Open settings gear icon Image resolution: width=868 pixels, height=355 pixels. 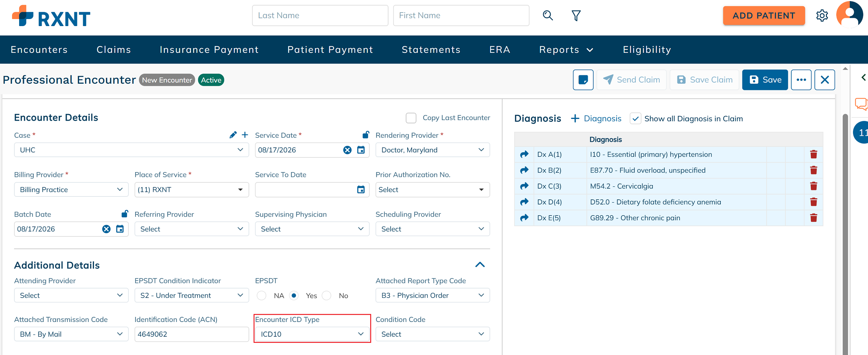pyautogui.click(x=822, y=16)
